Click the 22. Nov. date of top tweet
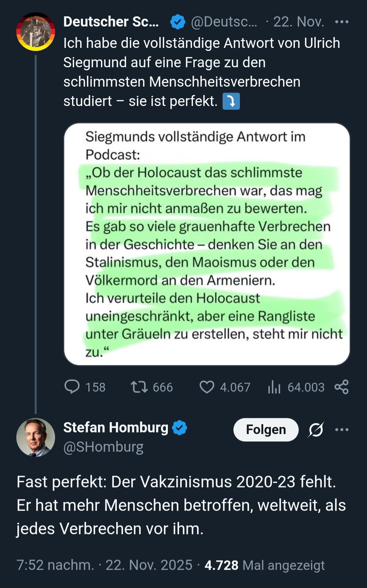Viewport: 367px width, 588px height. [298, 22]
